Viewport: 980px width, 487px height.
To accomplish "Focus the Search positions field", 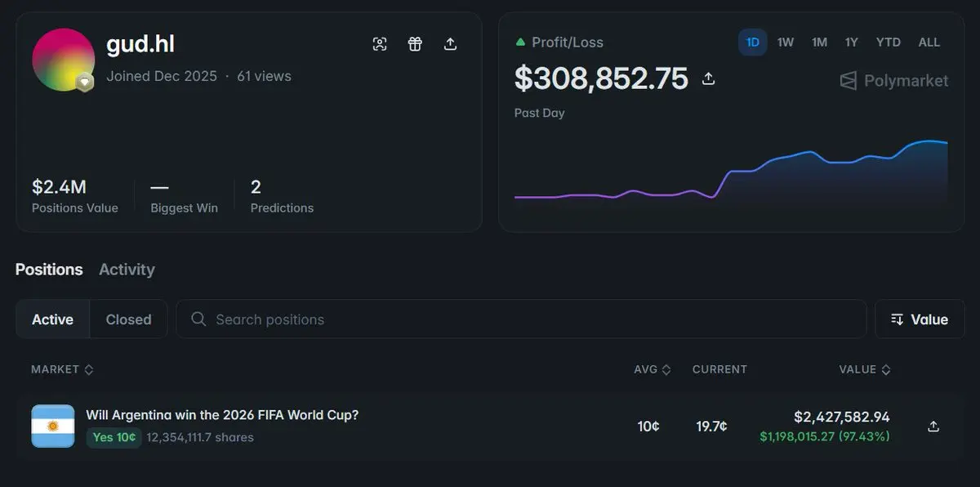I will coord(521,319).
